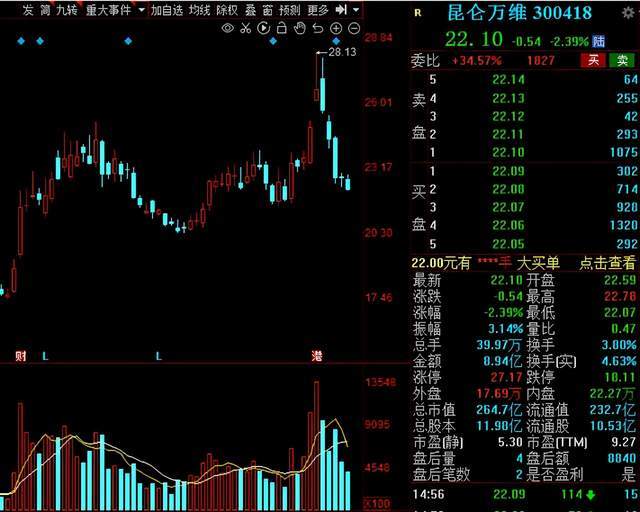Open 点击查看 large order link
The height and width of the screenshot is (512, 640).
coord(607,263)
